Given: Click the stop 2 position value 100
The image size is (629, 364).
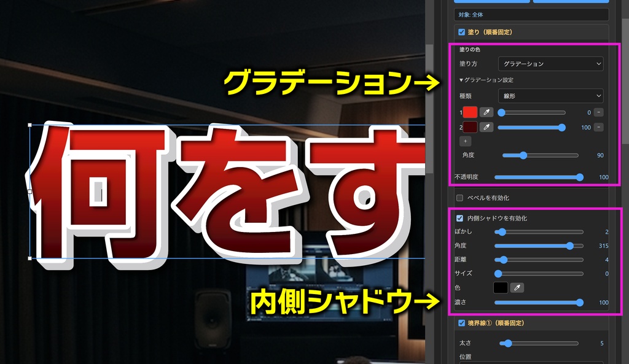Looking at the screenshot, I should pyautogui.click(x=585, y=128).
